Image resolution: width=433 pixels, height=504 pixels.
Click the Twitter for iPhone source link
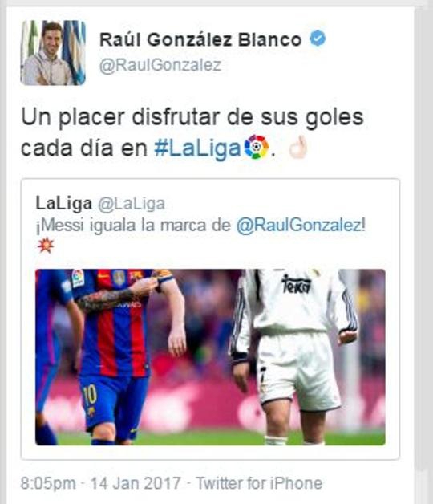259,483
